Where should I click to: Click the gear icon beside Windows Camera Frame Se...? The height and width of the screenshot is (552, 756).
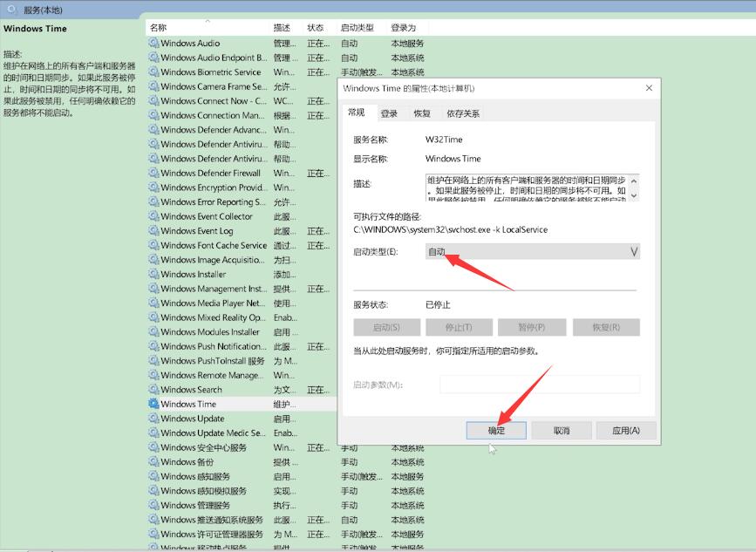pyautogui.click(x=153, y=86)
